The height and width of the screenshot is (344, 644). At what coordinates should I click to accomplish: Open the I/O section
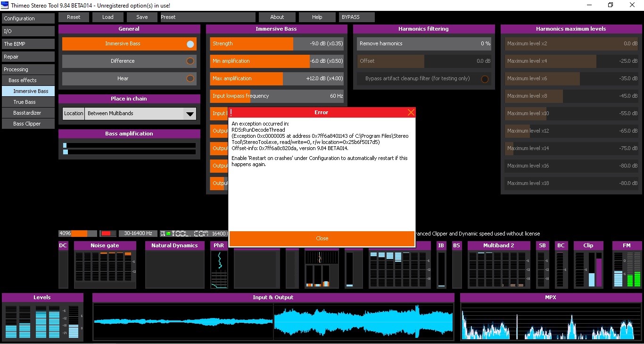point(28,31)
